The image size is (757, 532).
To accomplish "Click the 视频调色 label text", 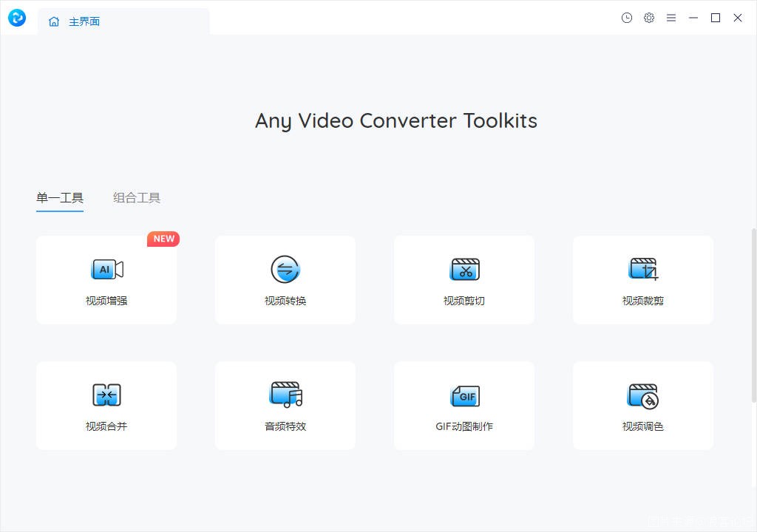I will [x=643, y=426].
